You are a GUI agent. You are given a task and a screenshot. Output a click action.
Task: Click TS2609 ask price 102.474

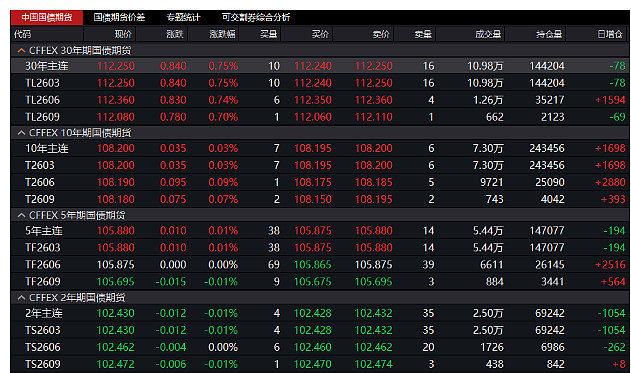tap(373, 364)
